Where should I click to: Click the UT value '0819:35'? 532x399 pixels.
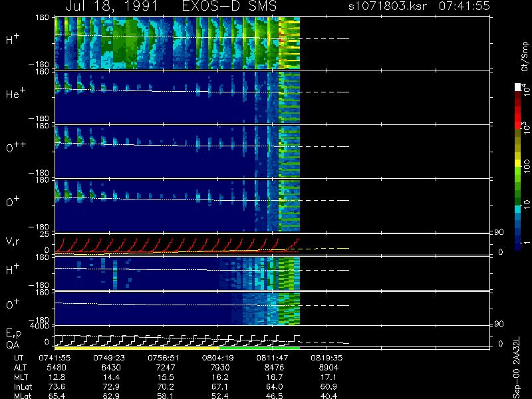click(x=327, y=358)
